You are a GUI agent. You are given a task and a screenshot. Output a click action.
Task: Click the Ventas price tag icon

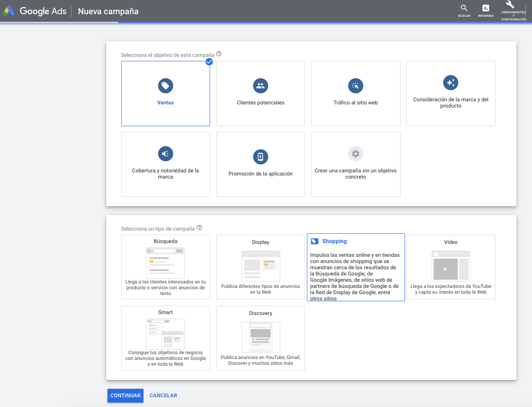point(166,86)
